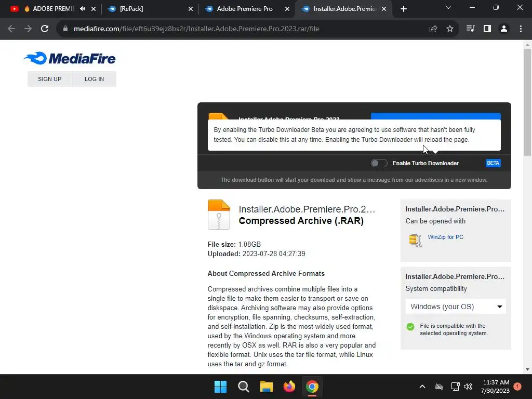Click the blue download button

tap(436, 116)
